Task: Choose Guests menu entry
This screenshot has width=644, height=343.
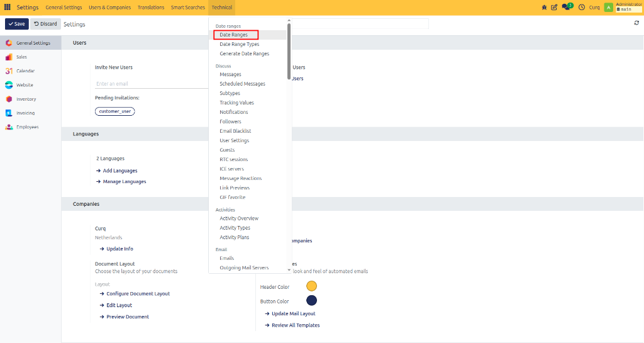Action: pyautogui.click(x=227, y=150)
